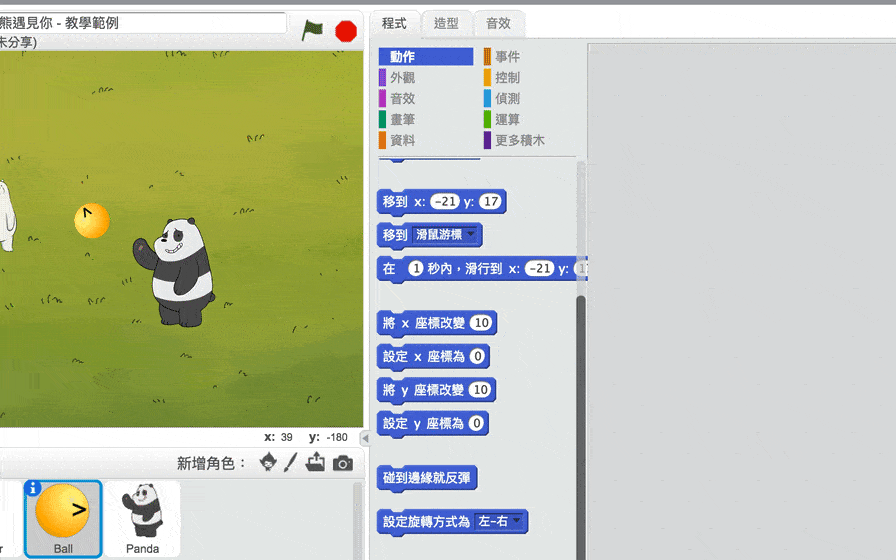Click the green flag to run the project

coord(312,30)
